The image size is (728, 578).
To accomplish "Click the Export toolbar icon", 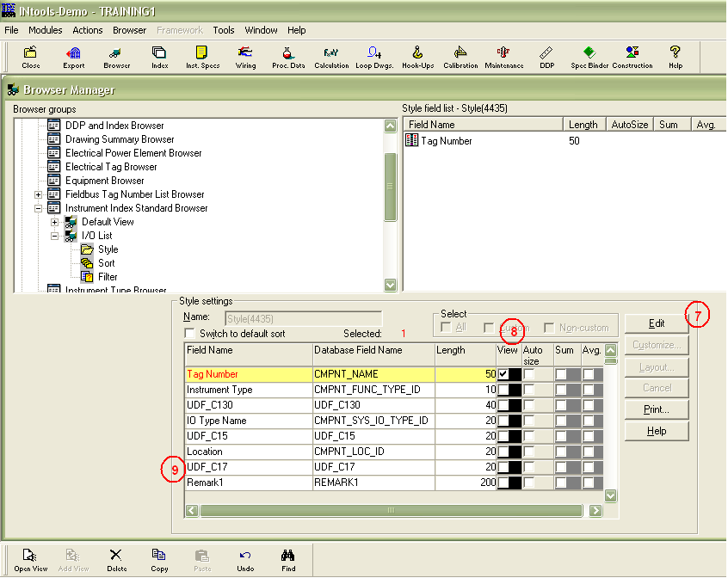I will coord(73,56).
